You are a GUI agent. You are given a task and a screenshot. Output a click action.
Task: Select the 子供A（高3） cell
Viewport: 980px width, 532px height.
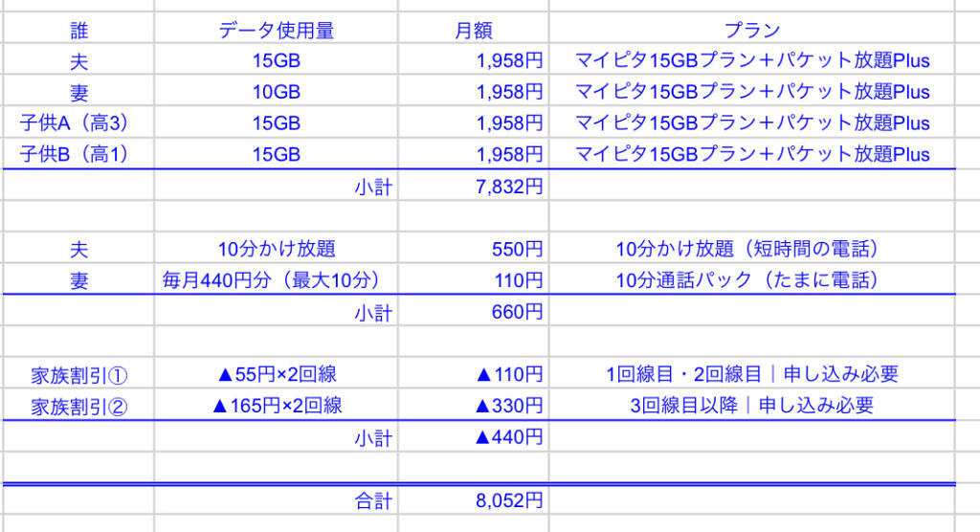78,123
